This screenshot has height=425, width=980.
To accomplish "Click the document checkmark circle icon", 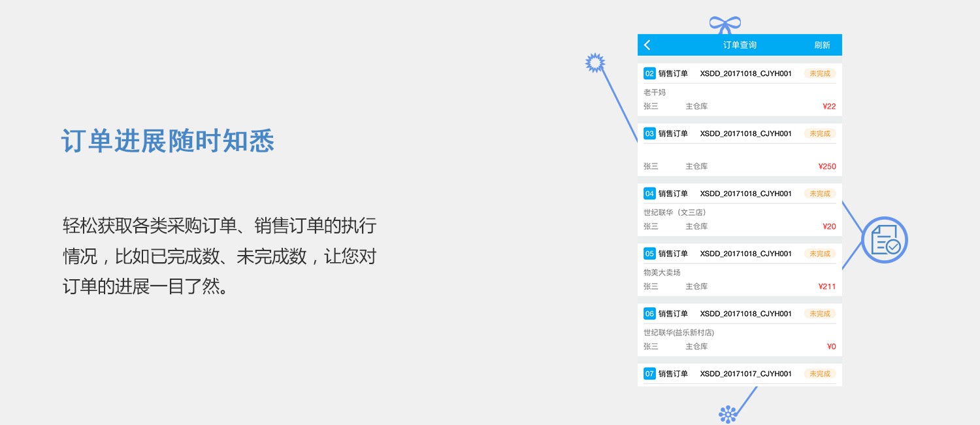I will point(885,241).
